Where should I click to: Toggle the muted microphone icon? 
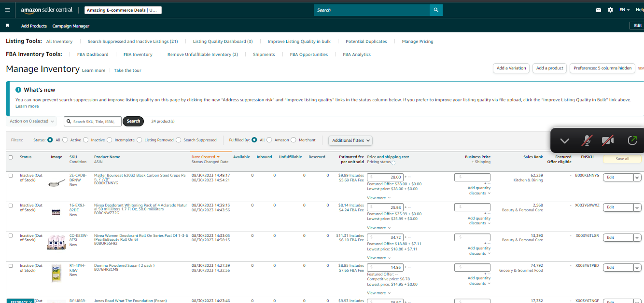click(587, 140)
